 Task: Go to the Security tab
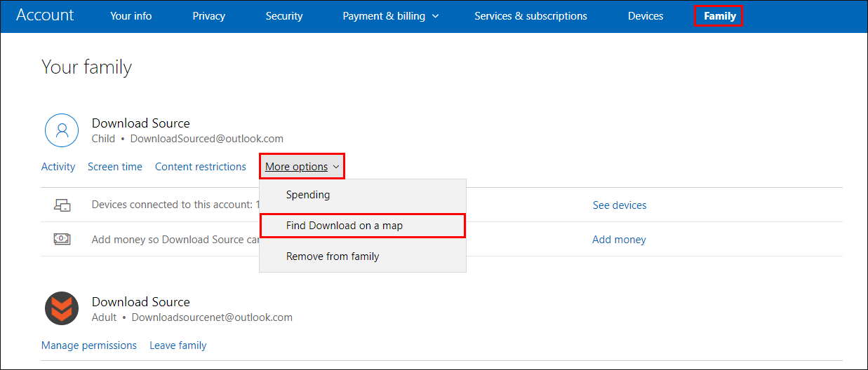(x=284, y=16)
